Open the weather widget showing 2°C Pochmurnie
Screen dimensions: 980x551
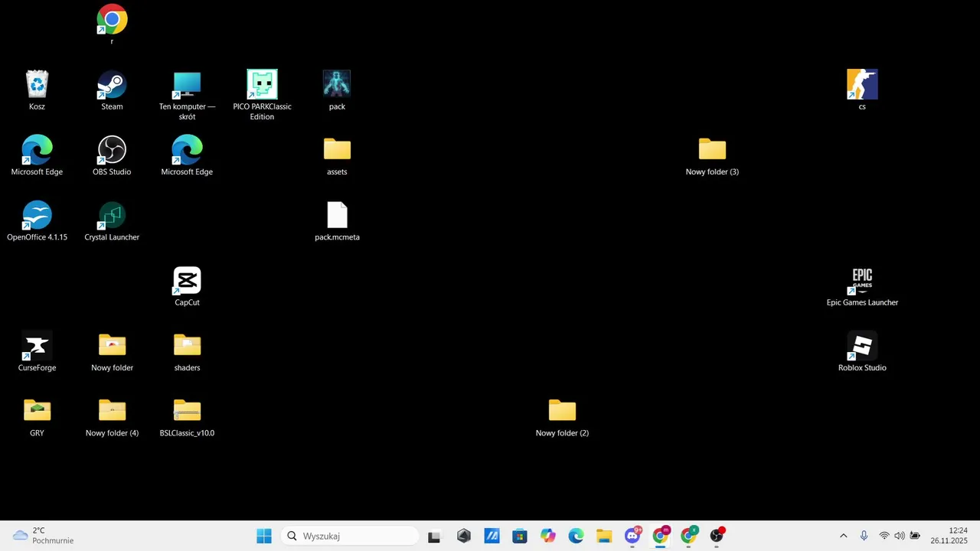click(x=43, y=536)
